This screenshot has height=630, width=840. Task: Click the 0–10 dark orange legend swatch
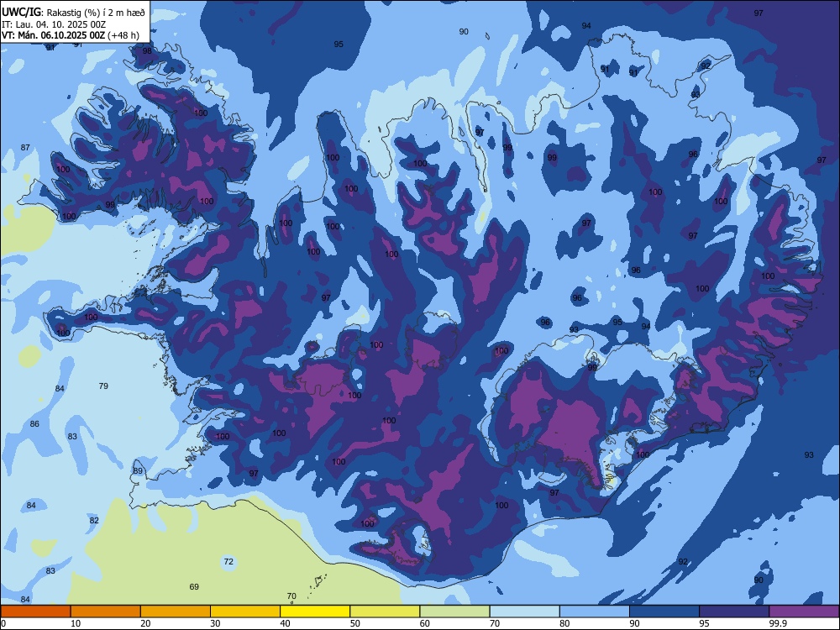tap(35, 612)
